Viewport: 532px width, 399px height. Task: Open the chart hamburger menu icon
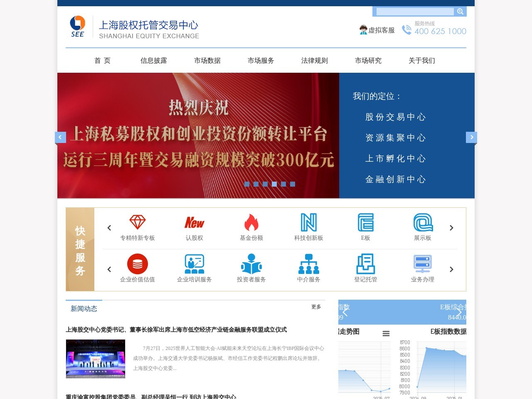386,333
